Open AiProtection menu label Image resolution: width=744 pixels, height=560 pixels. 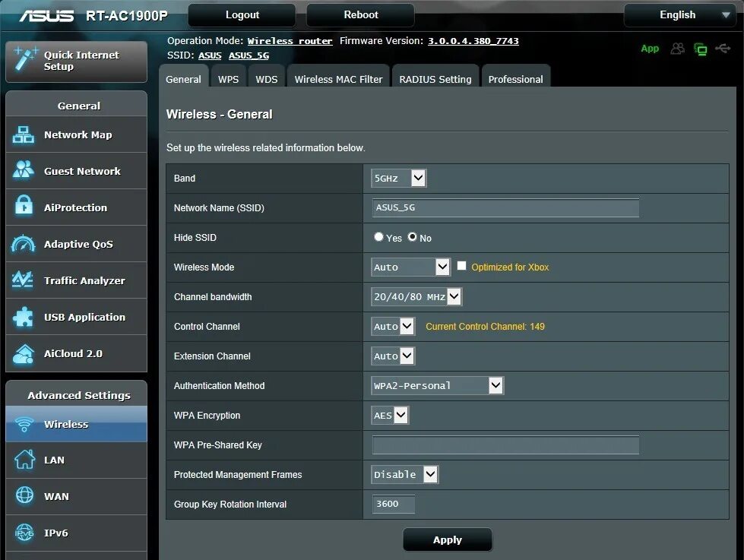(x=75, y=208)
